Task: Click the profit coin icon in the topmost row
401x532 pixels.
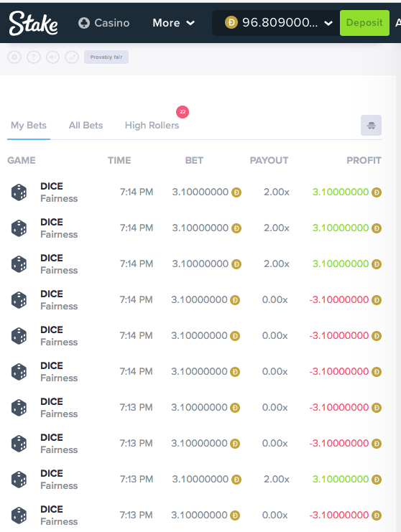Action: coord(377,192)
